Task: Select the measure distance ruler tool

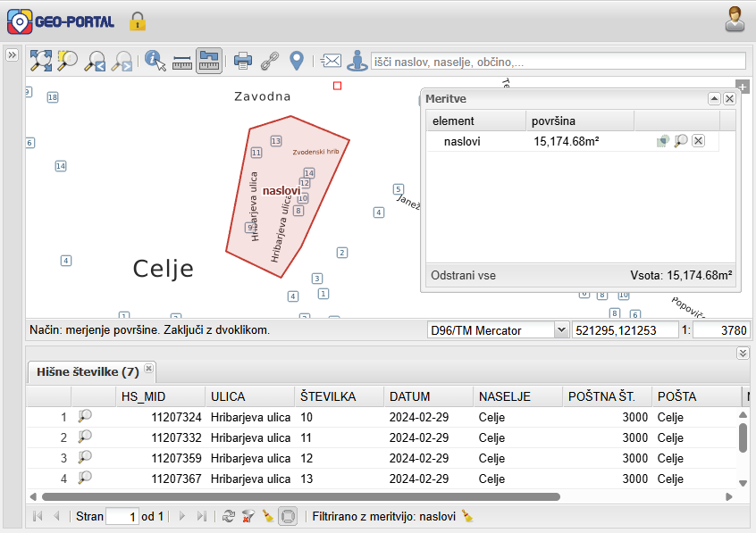Action: 182,62
